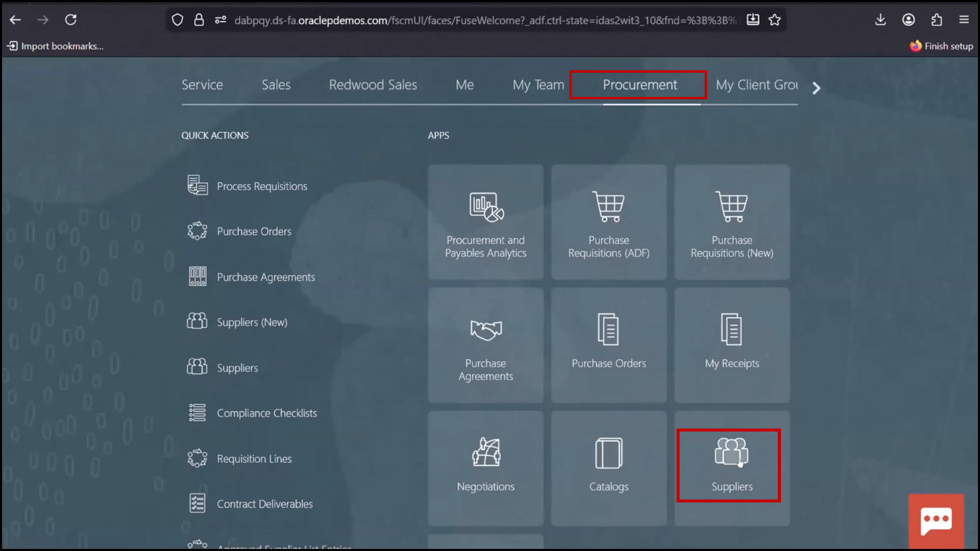Viewport: 980px width, 551px height.
Task: Open the Requisition Lines quick action link
Action: pos(254,459)
